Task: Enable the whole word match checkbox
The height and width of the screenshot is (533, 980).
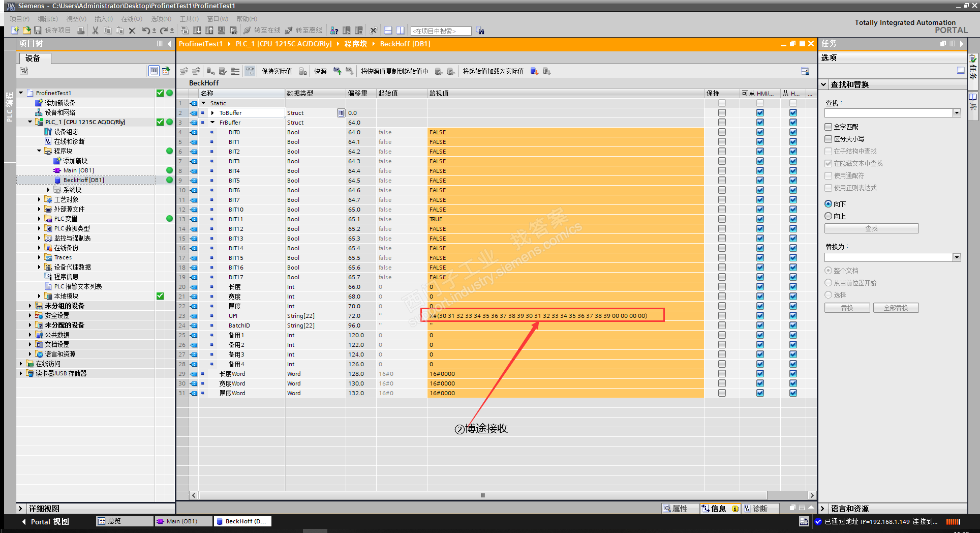Action: tap(829, 127)
